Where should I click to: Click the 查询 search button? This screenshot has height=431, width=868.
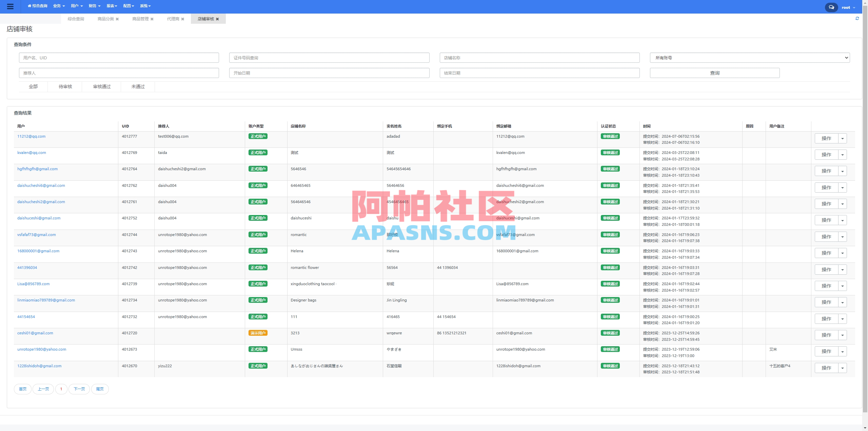[x=714, y=73]
